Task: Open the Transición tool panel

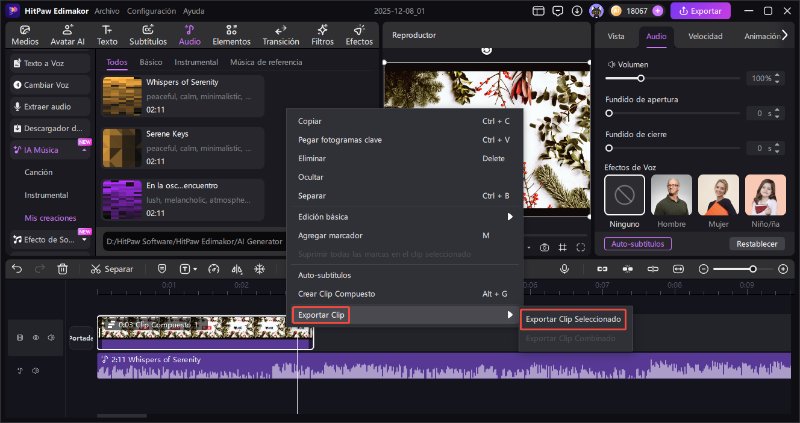Action: pyautogui.click(x=280, y=35)
